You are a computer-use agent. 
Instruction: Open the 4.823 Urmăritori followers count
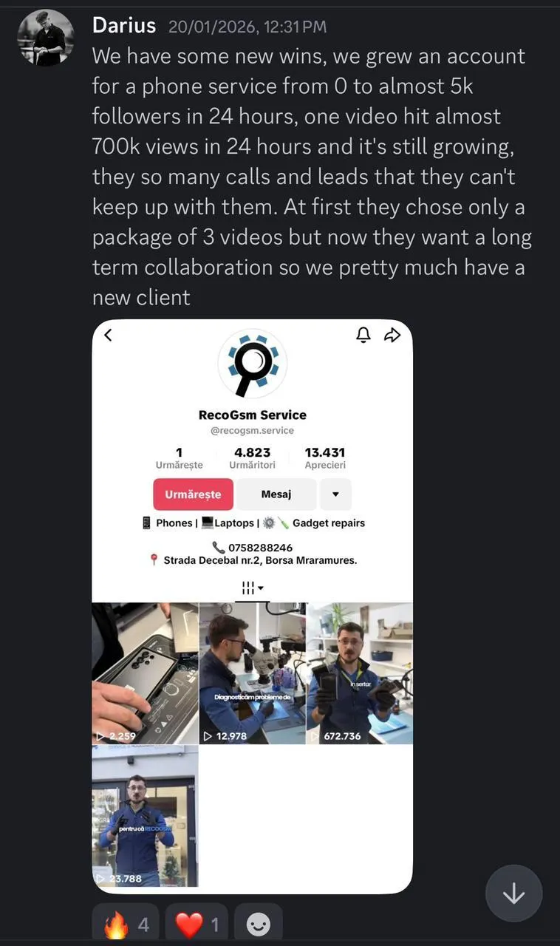pos(252,458)
